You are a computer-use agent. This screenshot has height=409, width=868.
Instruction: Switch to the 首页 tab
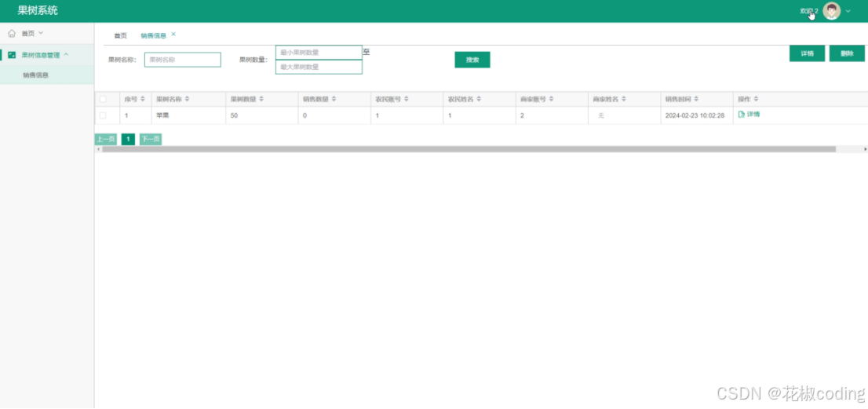tap(120, 35)
